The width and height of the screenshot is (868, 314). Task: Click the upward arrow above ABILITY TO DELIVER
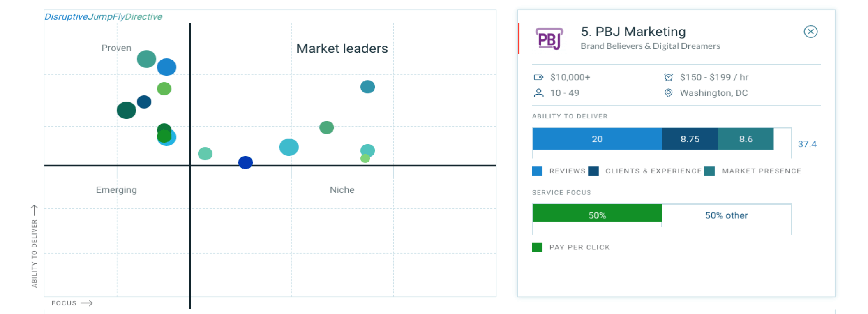point(35,210)
